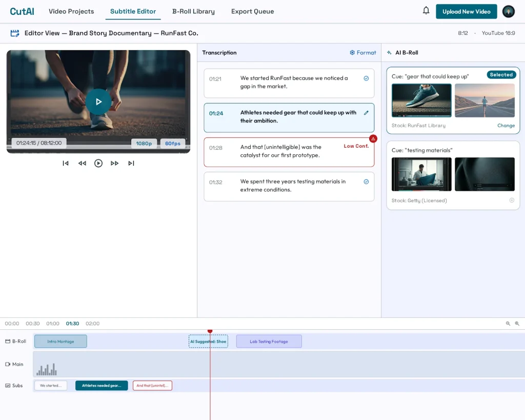The width and height of the screenshot is (525, 420).
Task: Open the B-Roll Library tab
Action: click(x=193, y=11)
